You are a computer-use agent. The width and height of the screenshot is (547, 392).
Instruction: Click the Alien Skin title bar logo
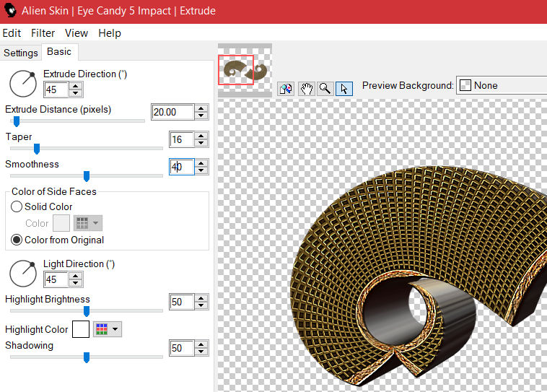coord(9,11)
